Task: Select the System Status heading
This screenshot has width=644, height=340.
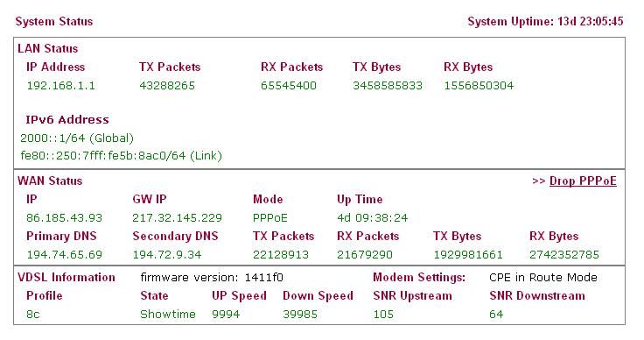Action: pos(54,21)
